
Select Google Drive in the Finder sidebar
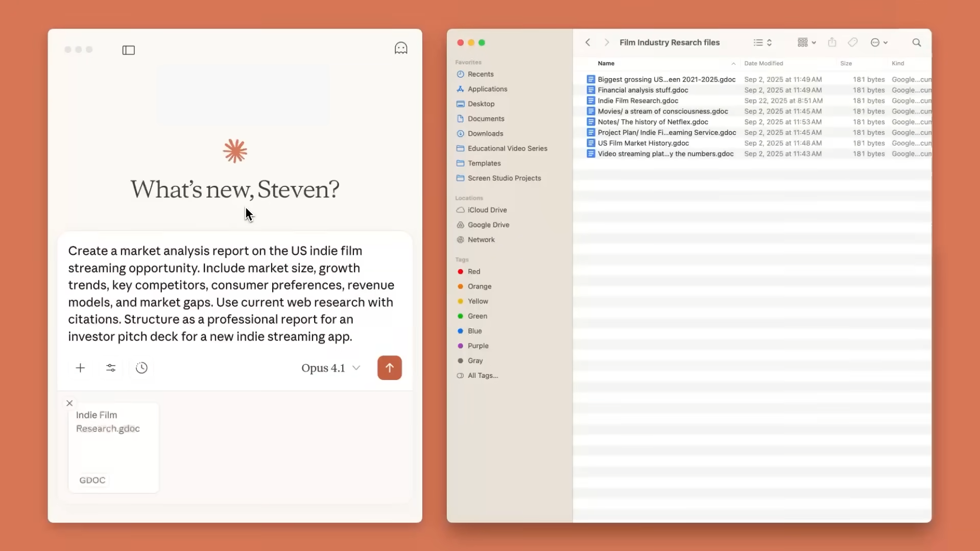(x=488, y=225)
